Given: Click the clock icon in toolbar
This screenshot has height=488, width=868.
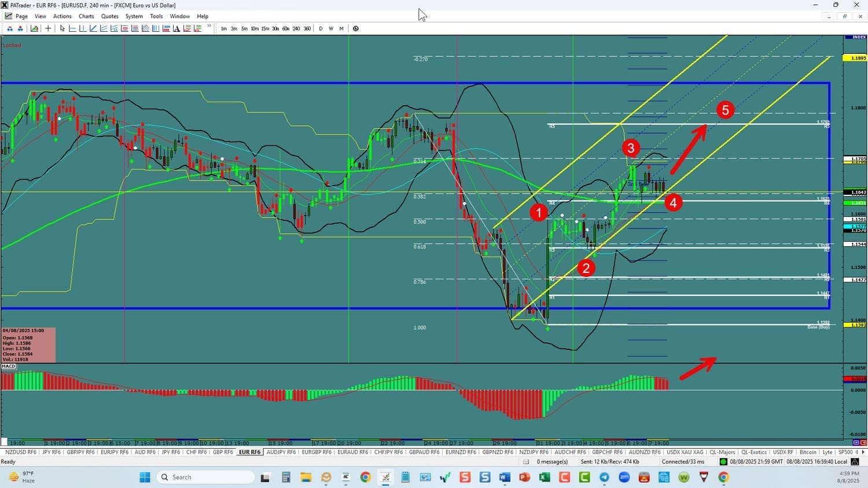Looking at the screenshot, I should (356, 28).
